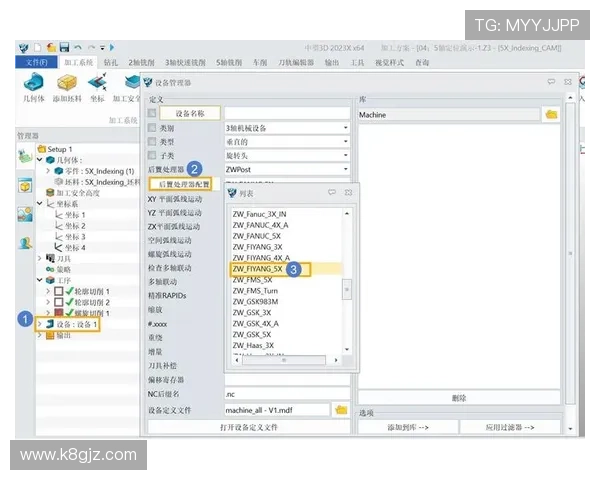Open the 后置处理器 dropdown showing ZWPost

tap(286, 170)
